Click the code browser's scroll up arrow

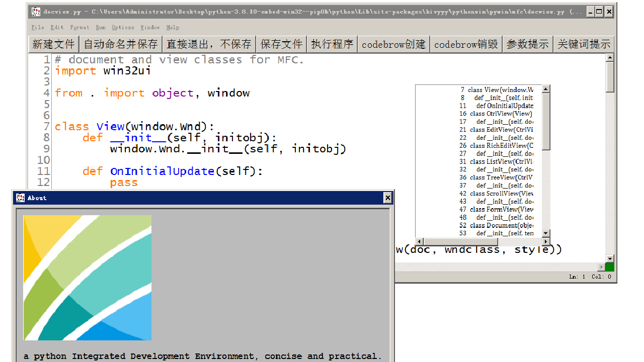(x=546, y=89)
